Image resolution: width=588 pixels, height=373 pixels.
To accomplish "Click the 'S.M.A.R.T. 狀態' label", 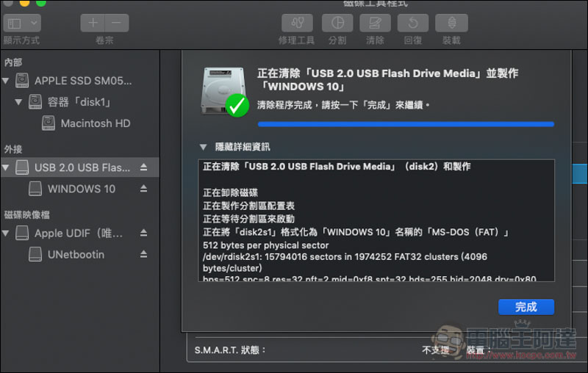I will [x=230, y=350].
